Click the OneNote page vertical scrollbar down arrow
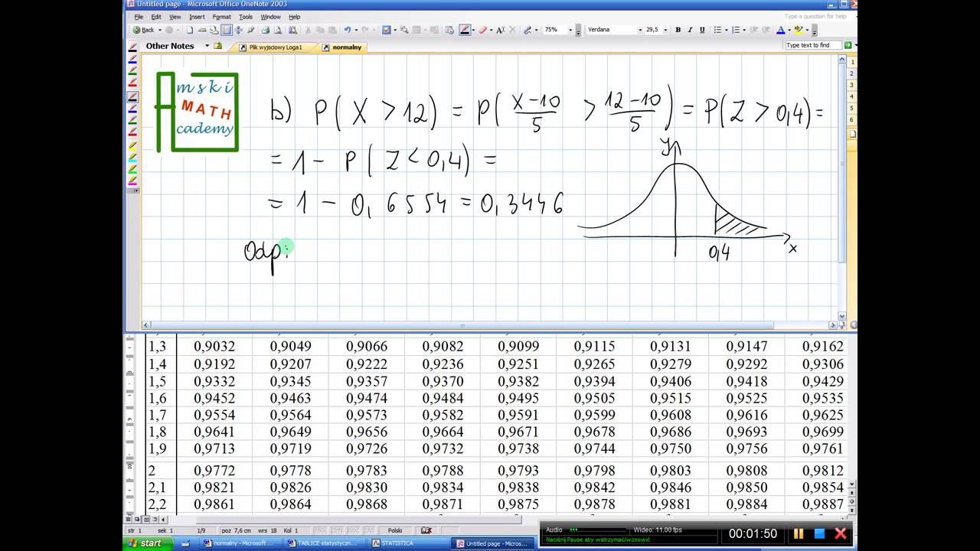 [x=842, y=315]
